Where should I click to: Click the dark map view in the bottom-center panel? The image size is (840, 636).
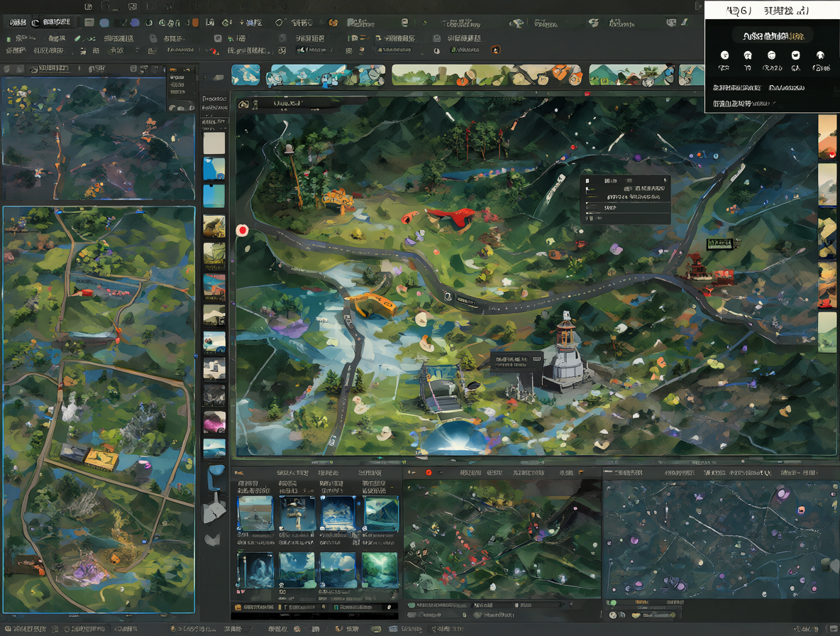click(502, 539)
